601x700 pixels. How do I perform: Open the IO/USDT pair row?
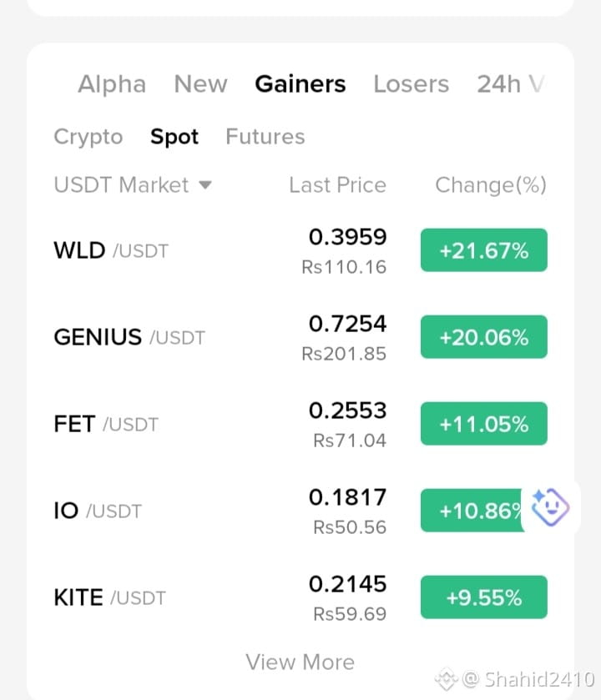[x=300, y=511]
